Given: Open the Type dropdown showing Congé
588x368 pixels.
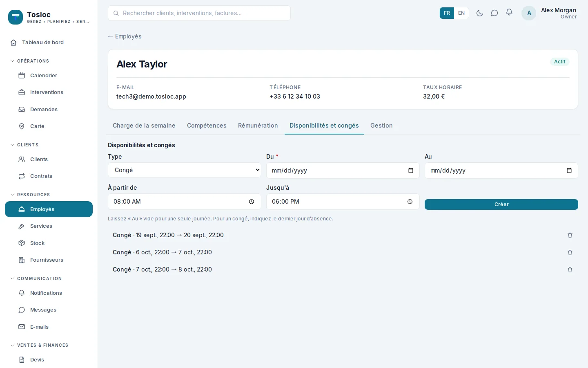Looking at the screenshot, I should coord(185,170).
